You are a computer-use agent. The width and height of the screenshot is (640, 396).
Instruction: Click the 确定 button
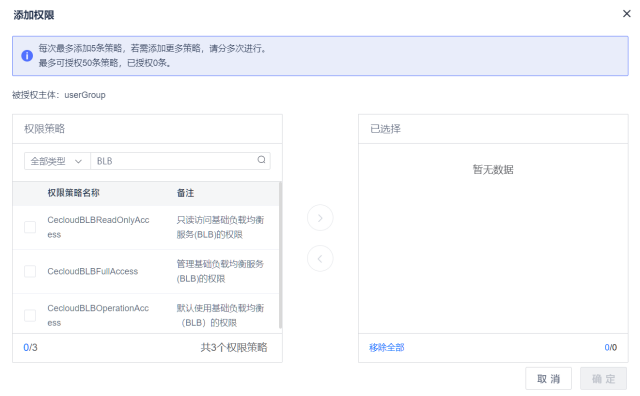point(603,379)
